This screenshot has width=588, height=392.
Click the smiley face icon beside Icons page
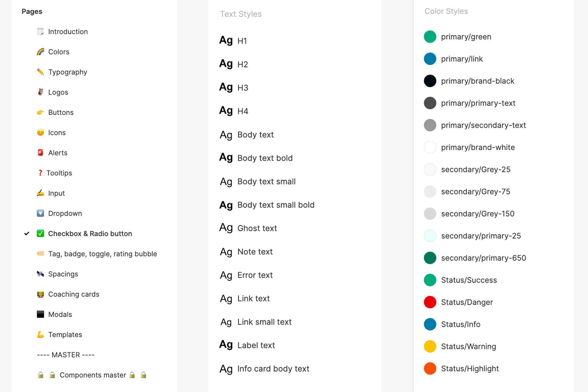tap(40, 133)
